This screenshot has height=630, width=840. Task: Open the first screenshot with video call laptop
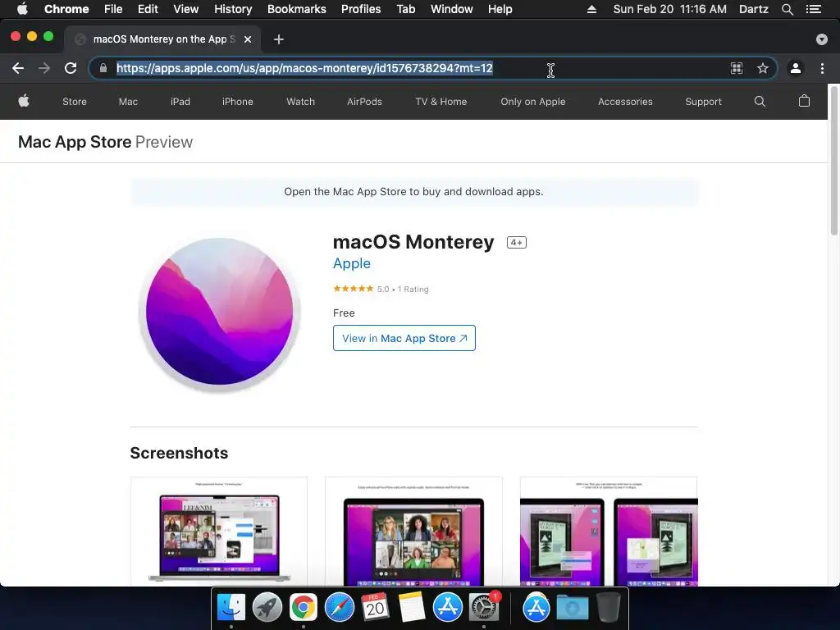(218, 531)
